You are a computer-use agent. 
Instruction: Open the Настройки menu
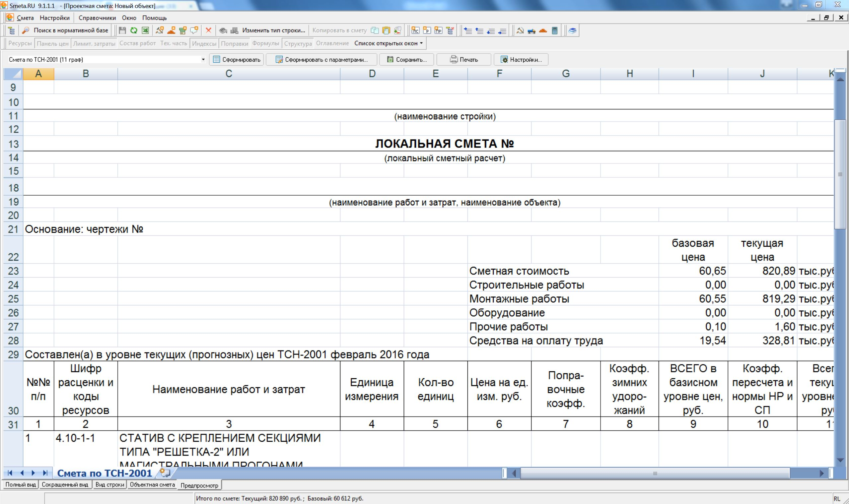(55, 18)
